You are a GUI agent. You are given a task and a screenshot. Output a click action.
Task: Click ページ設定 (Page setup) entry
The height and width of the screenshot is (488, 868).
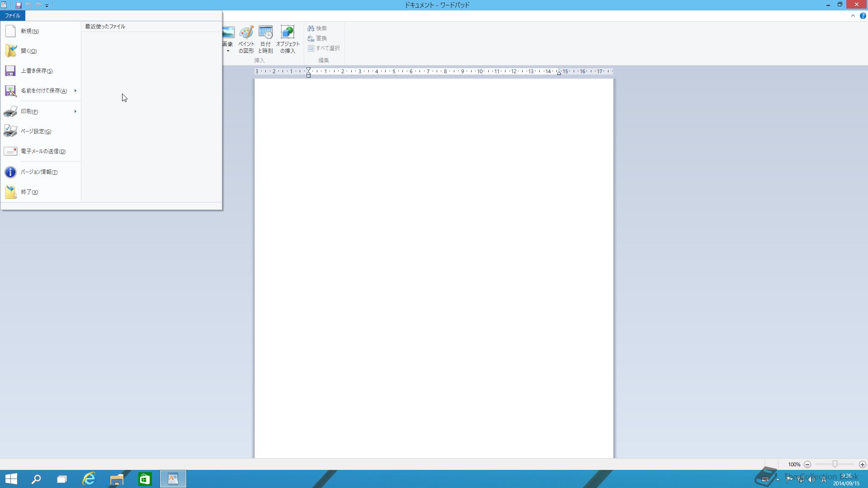pos(36,131)
